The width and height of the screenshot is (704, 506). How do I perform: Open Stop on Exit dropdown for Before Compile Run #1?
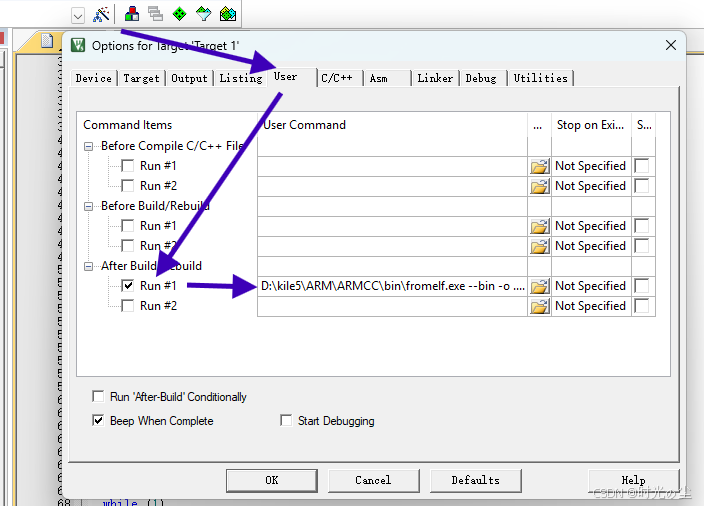pyautogui.click(x=591, y=166)
